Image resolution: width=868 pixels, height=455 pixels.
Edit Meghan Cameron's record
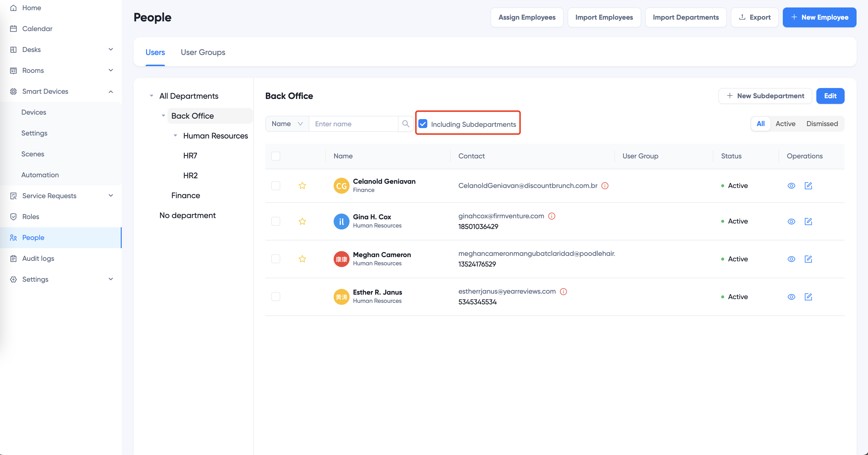(x=808, y=259)
